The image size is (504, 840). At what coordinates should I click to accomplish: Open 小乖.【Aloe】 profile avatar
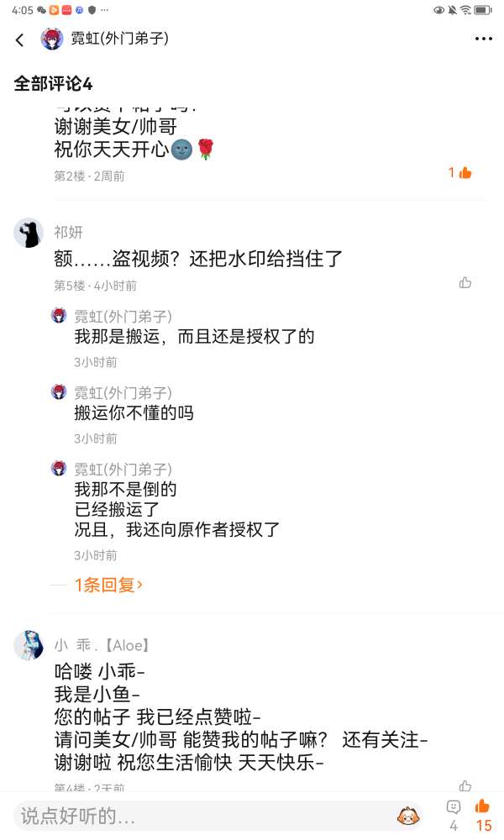pos(29,645)
